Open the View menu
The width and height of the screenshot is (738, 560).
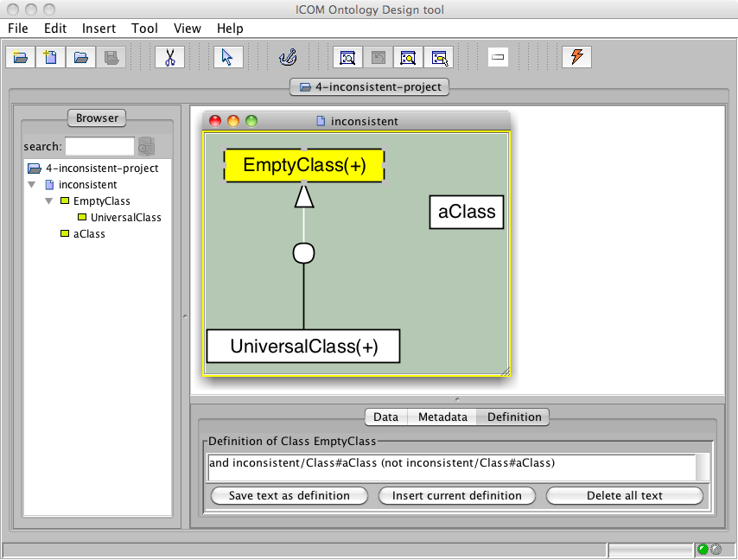coord(188,29)
